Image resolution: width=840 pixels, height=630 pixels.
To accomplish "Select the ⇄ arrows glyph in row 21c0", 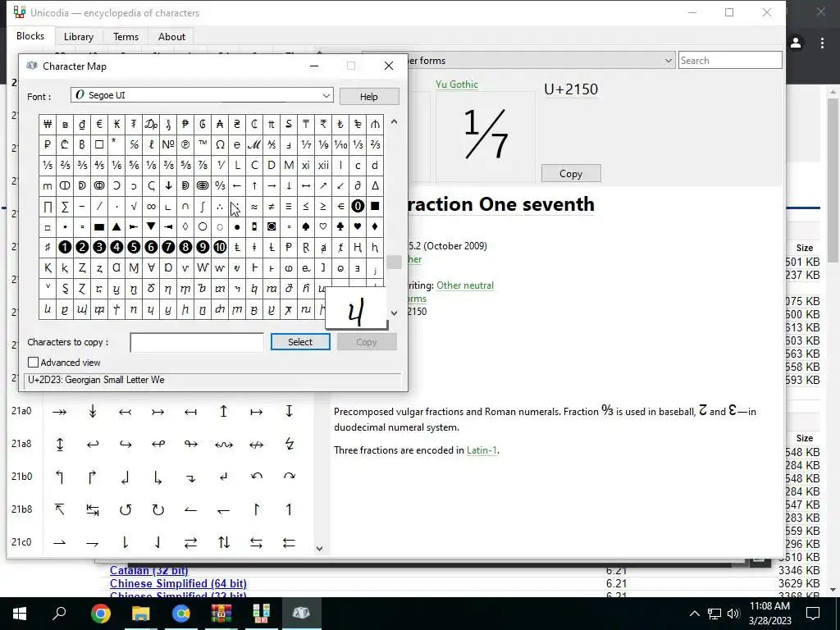I will pos(190,543).
